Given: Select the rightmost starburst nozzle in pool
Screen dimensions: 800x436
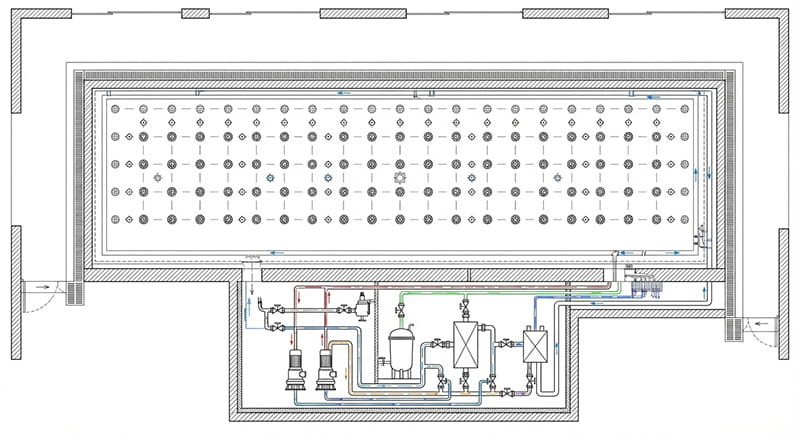Looking at the screenshot, I should point(557,177).
